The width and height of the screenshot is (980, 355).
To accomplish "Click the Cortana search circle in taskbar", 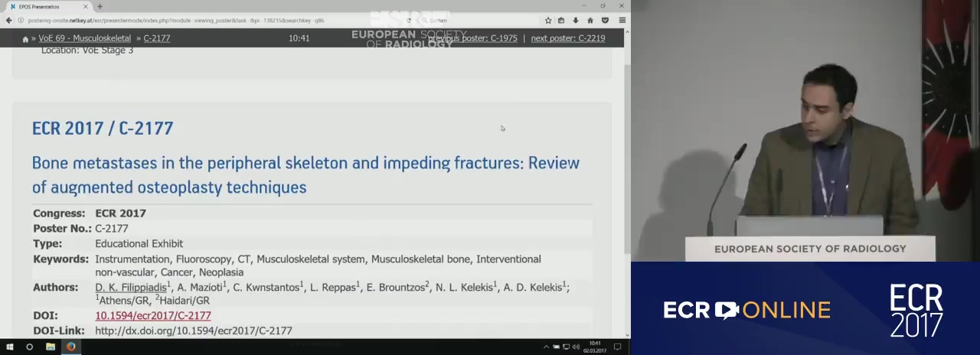I will 30,347.
